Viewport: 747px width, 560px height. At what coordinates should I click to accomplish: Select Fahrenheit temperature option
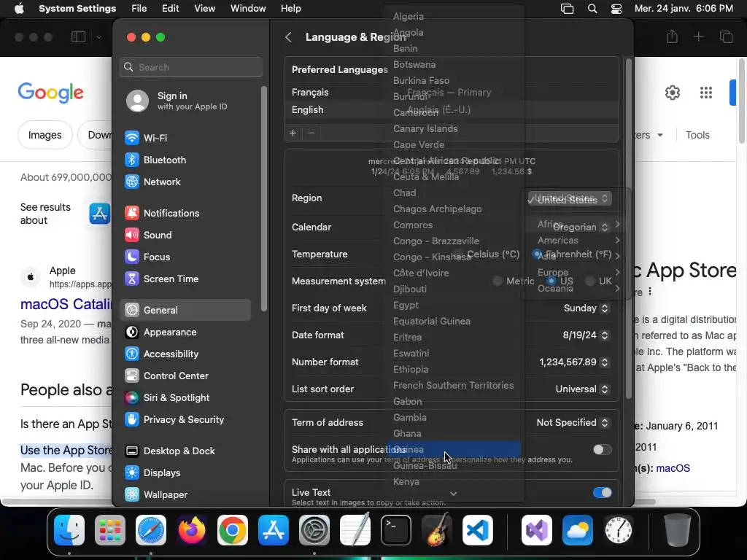coord(537,254)
